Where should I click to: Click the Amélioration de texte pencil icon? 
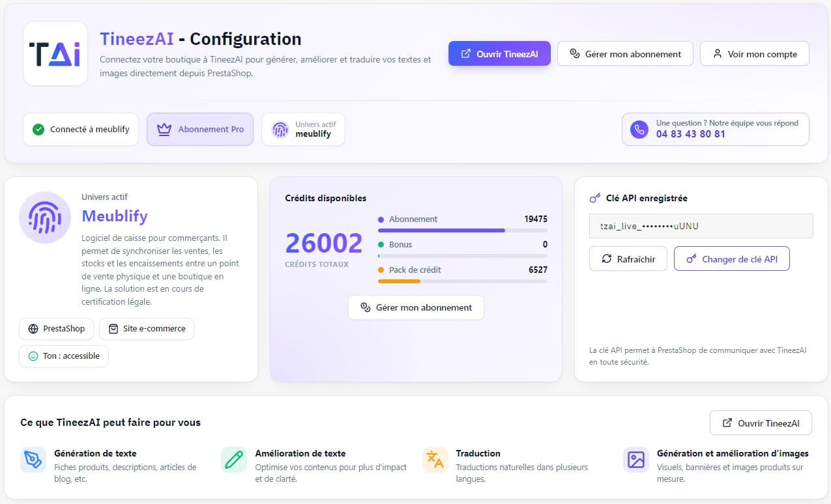coord(234,460)
